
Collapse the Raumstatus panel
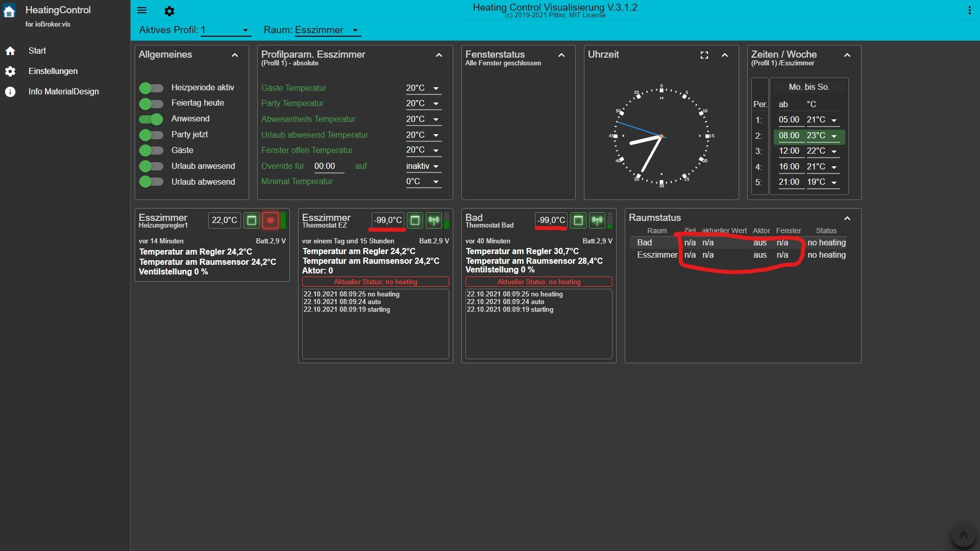847,218
